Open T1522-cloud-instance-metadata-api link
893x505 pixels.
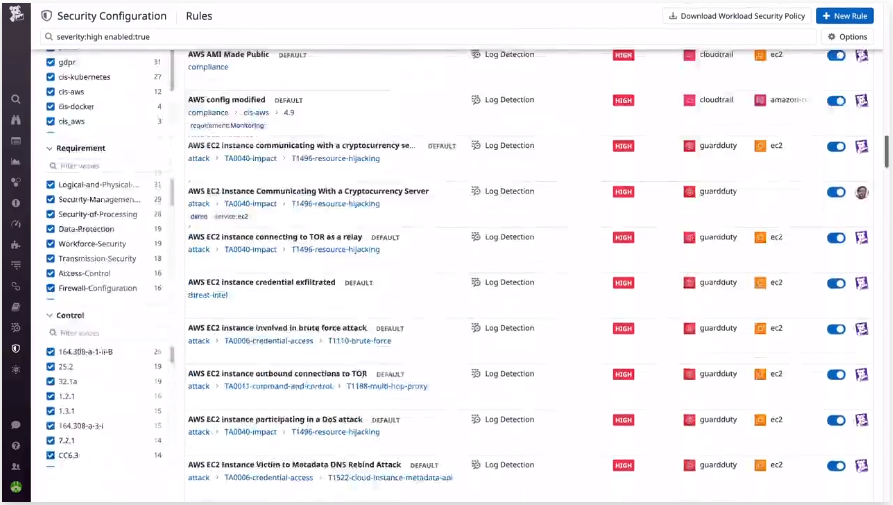coord(390,478)
